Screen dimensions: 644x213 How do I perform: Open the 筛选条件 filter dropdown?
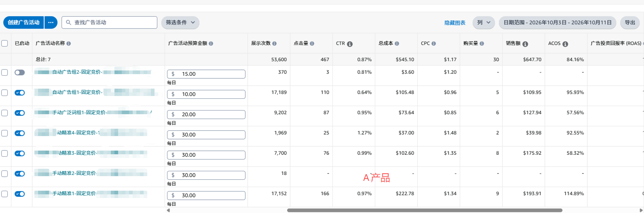(180, 22)
